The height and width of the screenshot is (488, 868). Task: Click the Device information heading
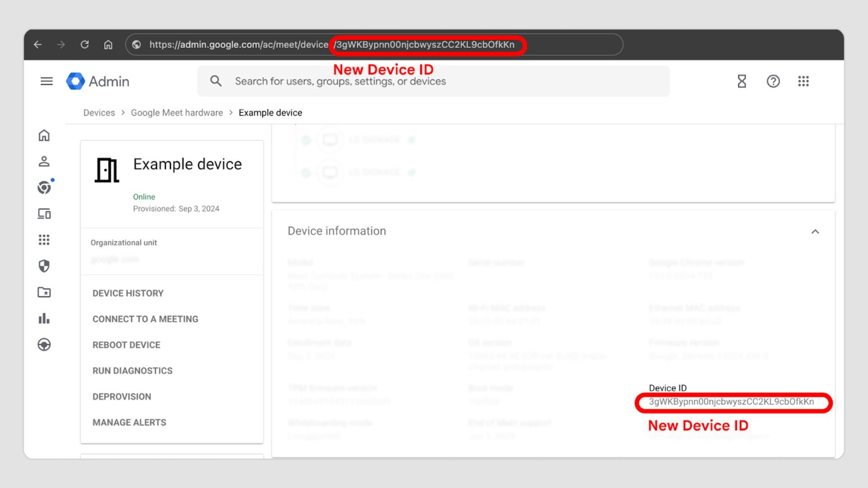337,231
